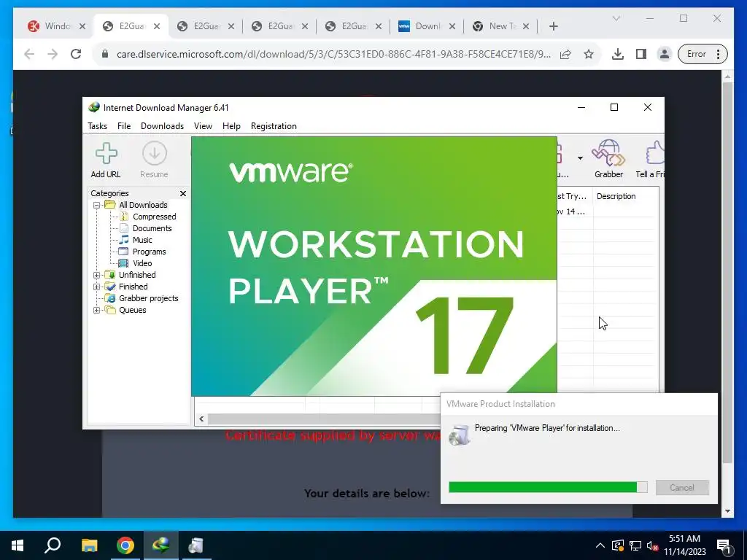Select the Queues folder label
This screenshot has height=560, width=747.
pyautogui.click(x=133, y=310)
